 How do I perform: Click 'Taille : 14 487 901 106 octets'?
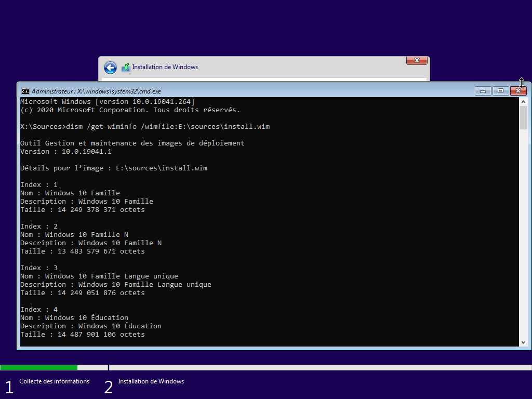[x=83, y=335]
